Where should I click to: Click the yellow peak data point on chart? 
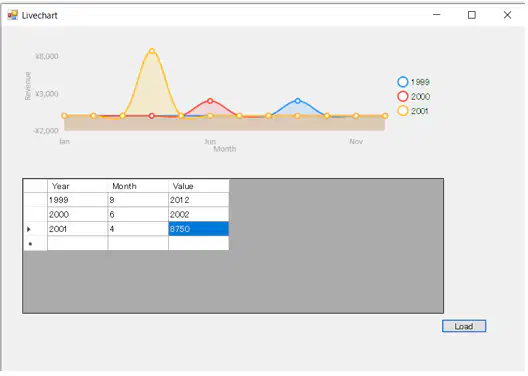152,51
